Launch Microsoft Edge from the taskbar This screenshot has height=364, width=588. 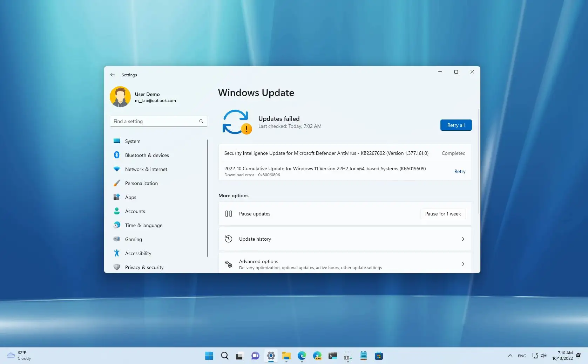click(302, 356)
